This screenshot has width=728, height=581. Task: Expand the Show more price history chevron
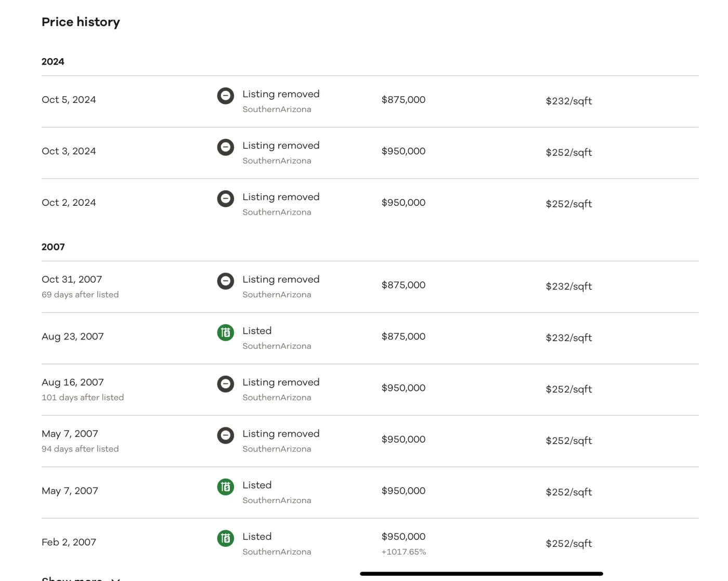coord(115,578)
